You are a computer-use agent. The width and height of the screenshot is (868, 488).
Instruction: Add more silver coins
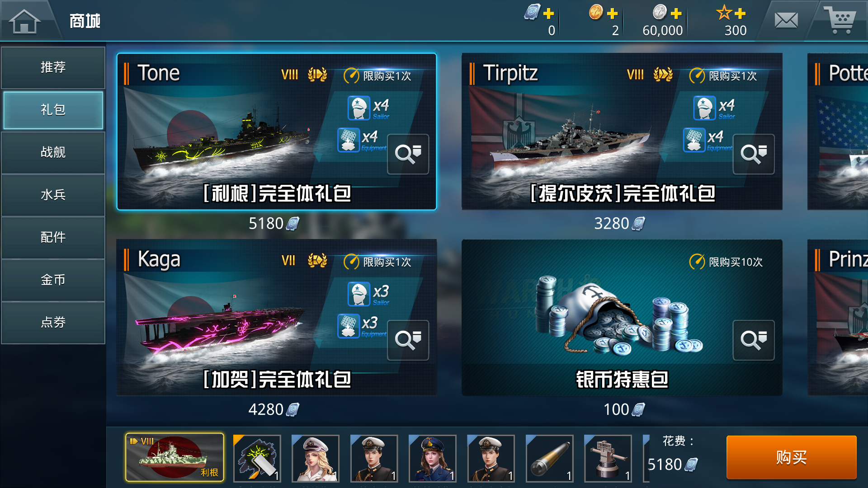click(x=676, y=14)
